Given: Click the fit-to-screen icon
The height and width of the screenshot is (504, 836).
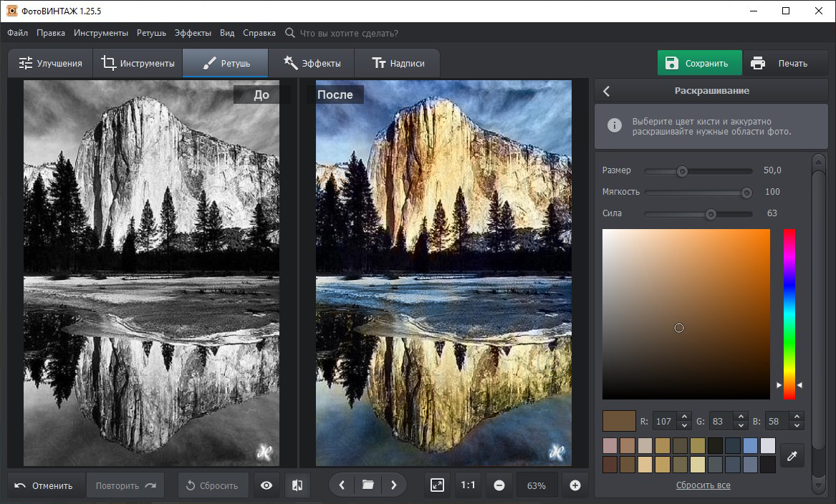Looking at the screenshot, I should [x=437, y=485].
